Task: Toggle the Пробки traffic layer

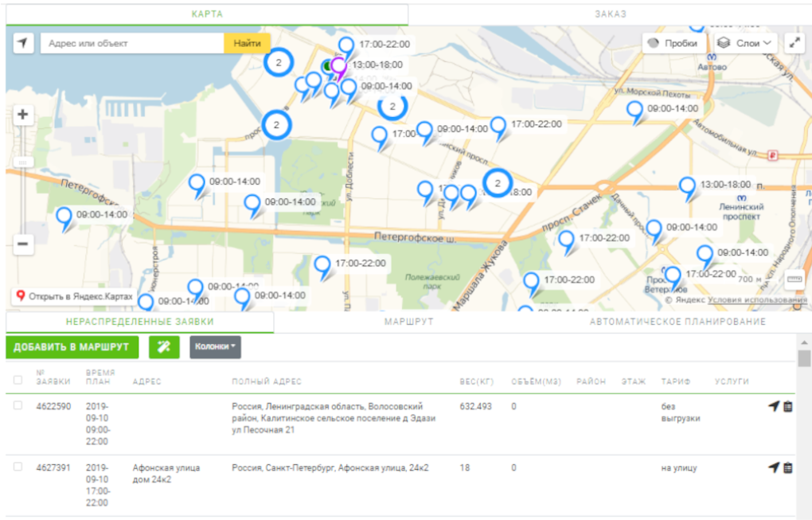Action: pyautogui.click(x=673, y=43)
